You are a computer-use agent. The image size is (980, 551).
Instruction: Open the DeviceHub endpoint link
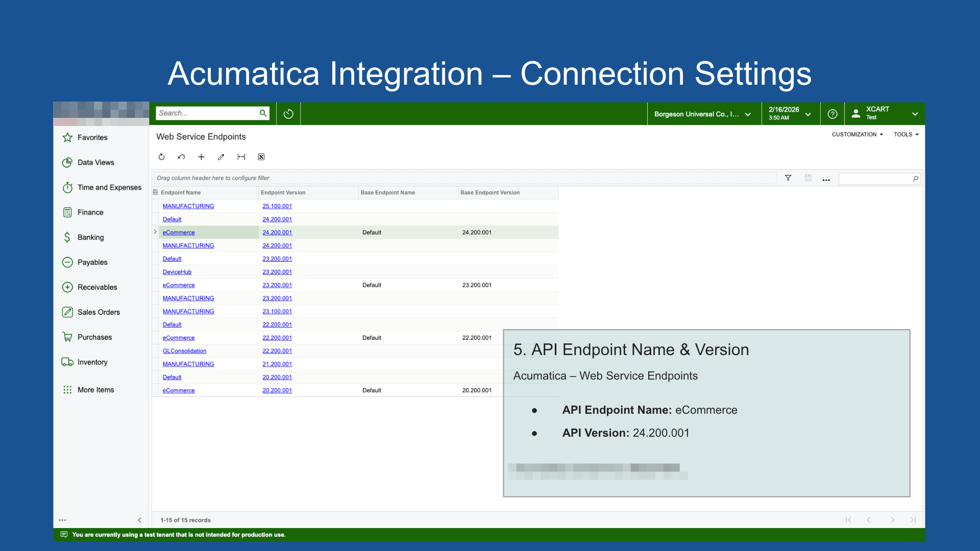177,272
